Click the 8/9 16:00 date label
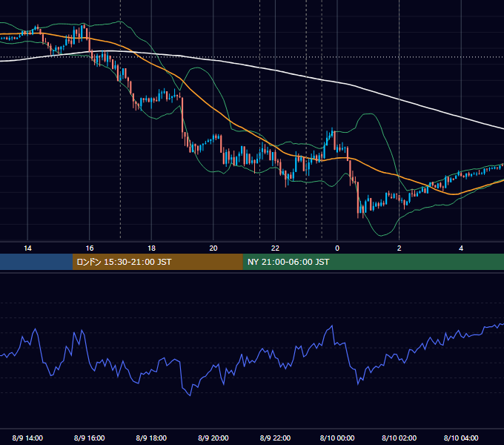504x445 pixels. pos(90,438)
